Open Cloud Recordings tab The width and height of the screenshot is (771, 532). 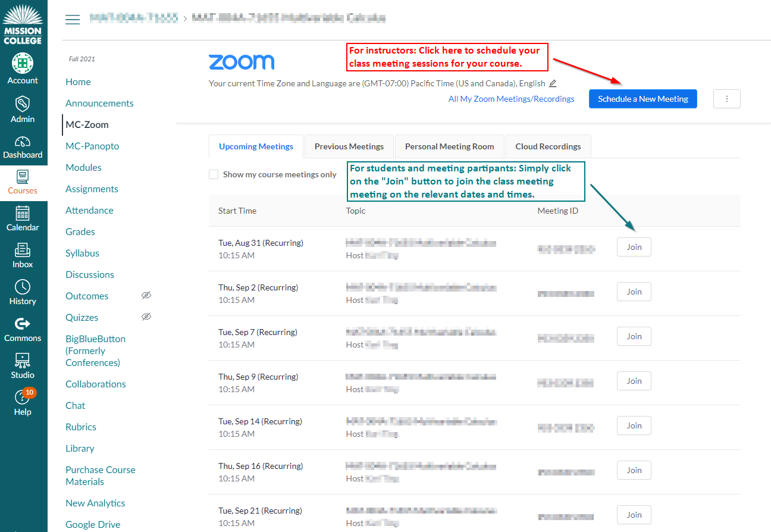[x=548, y=146]
